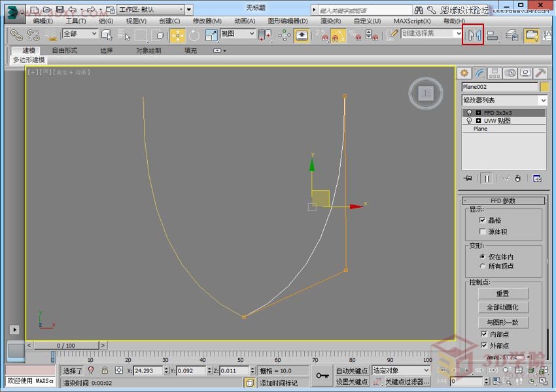
Task: Open the 工作区: 默认 workspace dropdown
Action: [150, 10]
